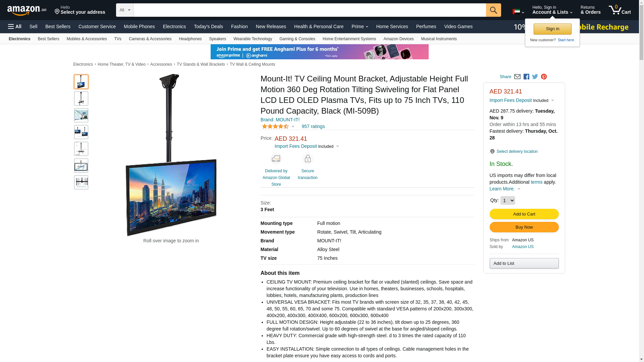Viewport: 644px width, 362px height.
Task: Click into the search input field
Action: [310, 10]
